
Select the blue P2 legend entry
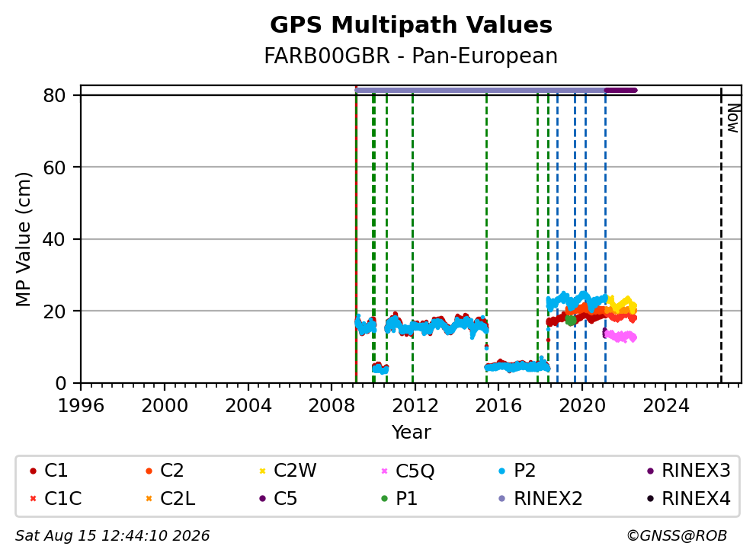point(517,471)
